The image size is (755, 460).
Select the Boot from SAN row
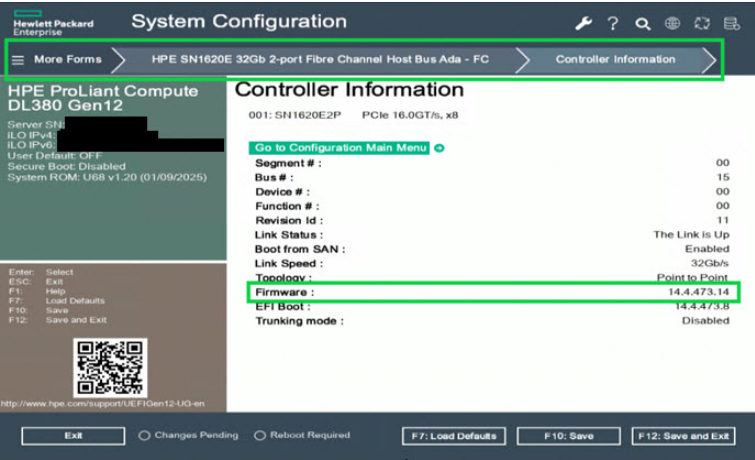492,249
